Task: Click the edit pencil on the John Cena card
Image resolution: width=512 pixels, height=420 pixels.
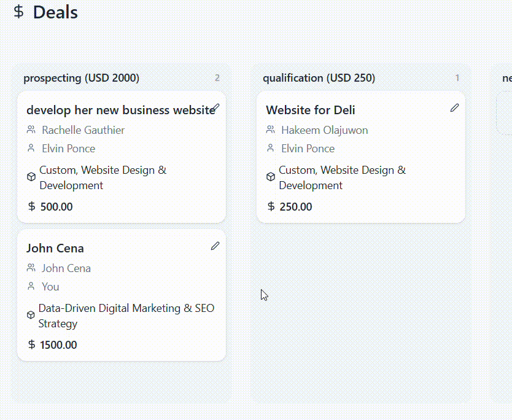Action: pos(215,246)
